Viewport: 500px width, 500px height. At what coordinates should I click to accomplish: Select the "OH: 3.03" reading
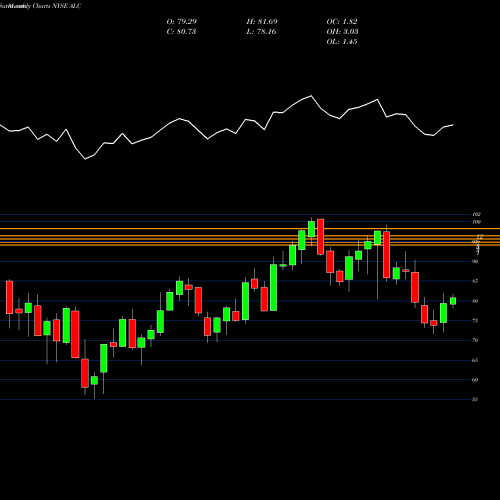[342, 32]
